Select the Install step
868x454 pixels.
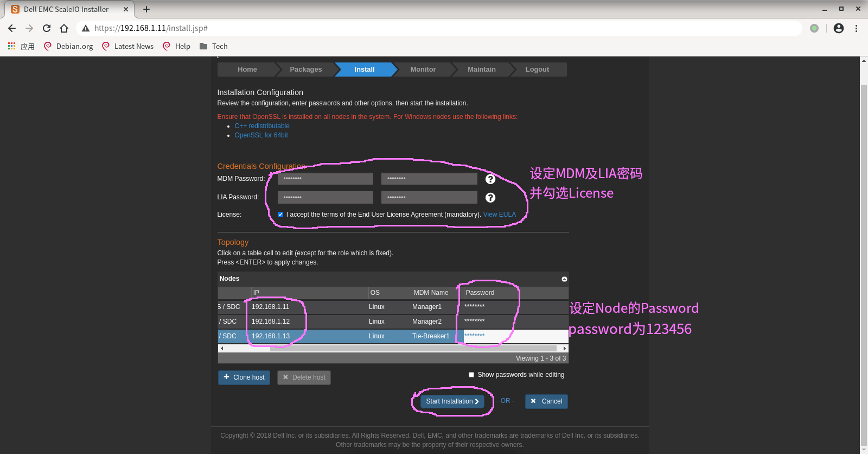point(365,70)
